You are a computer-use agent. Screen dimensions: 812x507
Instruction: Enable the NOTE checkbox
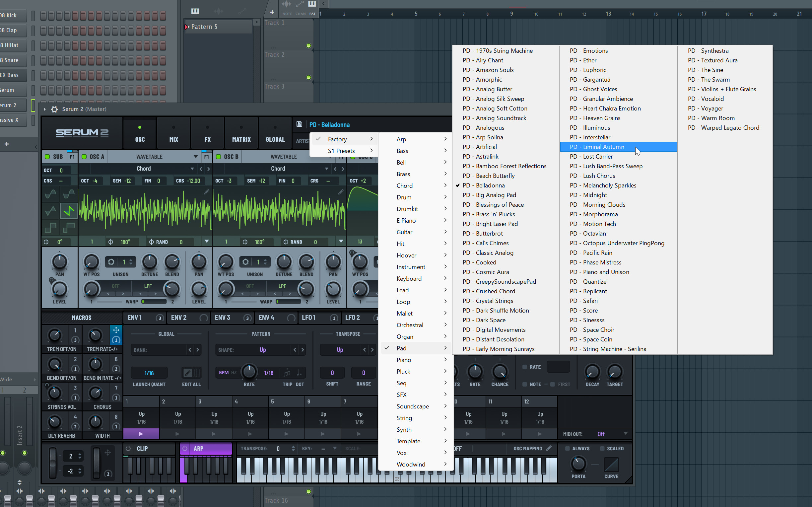click(x=524, y=384)
